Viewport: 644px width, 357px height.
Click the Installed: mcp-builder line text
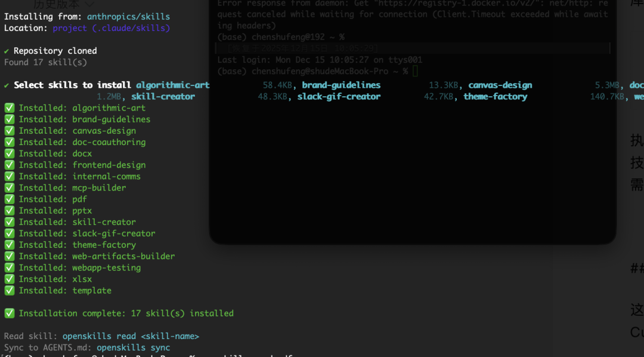(72, 188)
